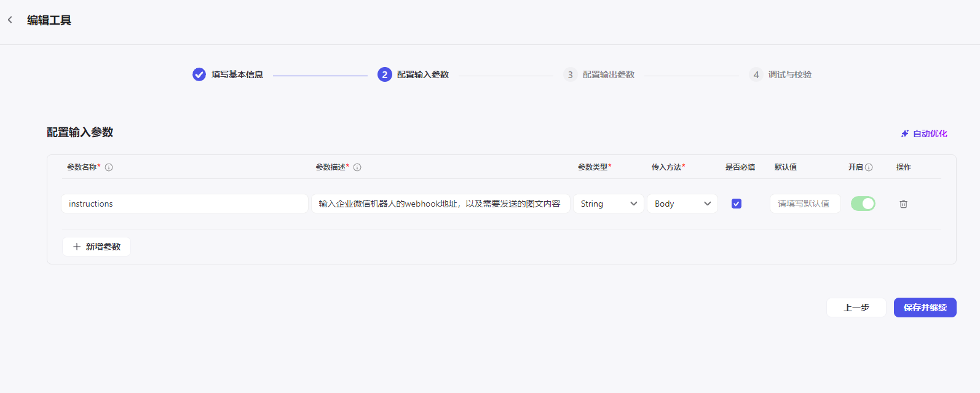Open step label 配置输入参数
Image resolution: width=980 pixels, height=393 pixels.
pos(423,74)
